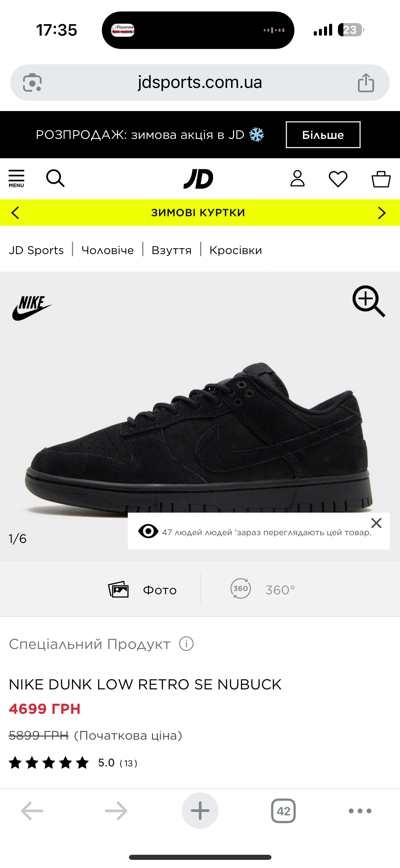This screenshot has height=868, width=400.
Task: Open the account profile icon
Action: click(x=298, y=179)
